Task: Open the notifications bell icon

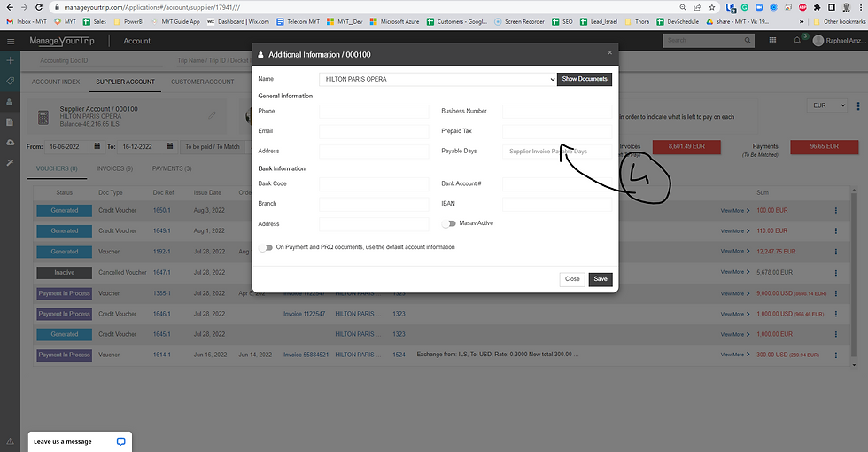Action: (x=797, y=41)
